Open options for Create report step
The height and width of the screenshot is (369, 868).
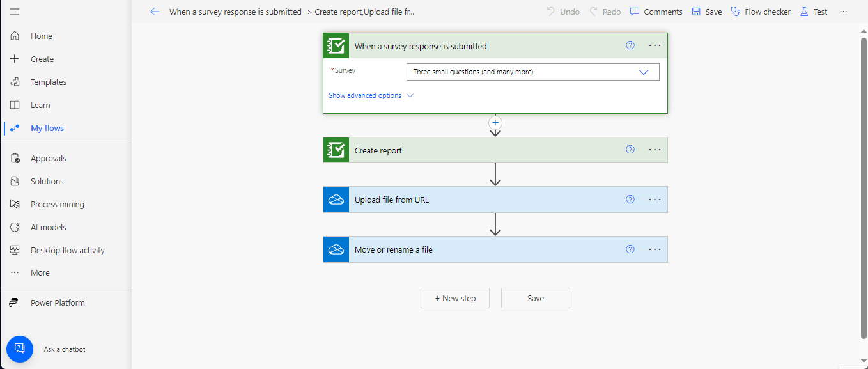654,150
